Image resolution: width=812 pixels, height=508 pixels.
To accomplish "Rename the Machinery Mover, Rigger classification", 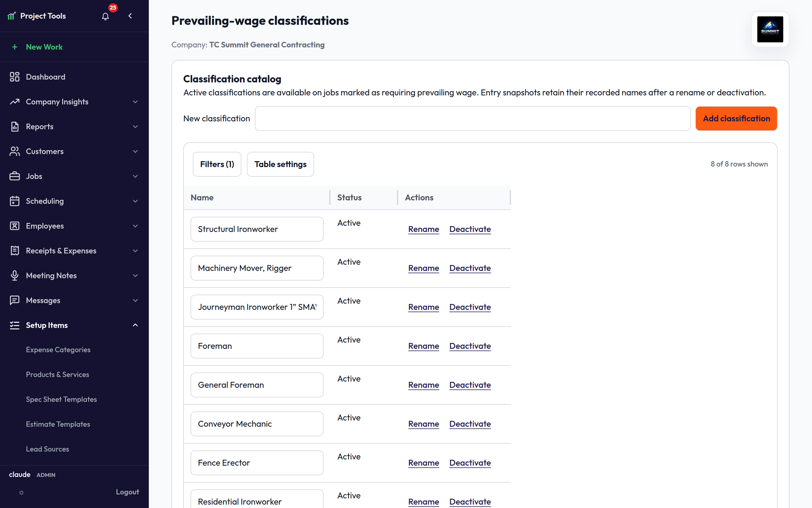I will (423, 268).
